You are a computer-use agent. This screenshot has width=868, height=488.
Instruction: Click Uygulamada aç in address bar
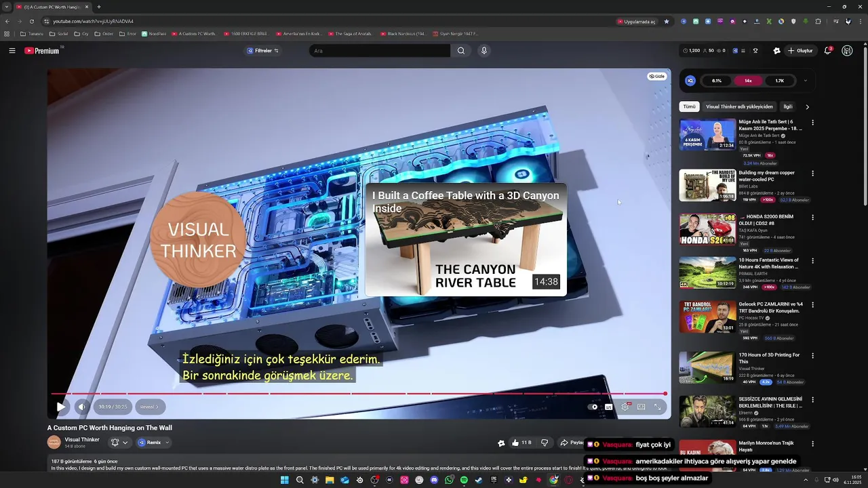(x=637, y=22)
